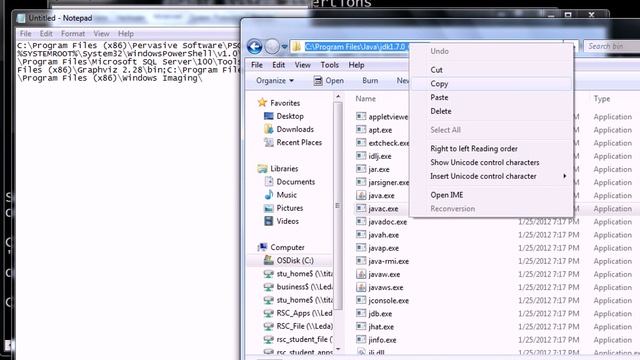The image size is (640, 360).
Task: Select javaws.exe file icon
Action: pyautogui.click(x=361, y=287)
